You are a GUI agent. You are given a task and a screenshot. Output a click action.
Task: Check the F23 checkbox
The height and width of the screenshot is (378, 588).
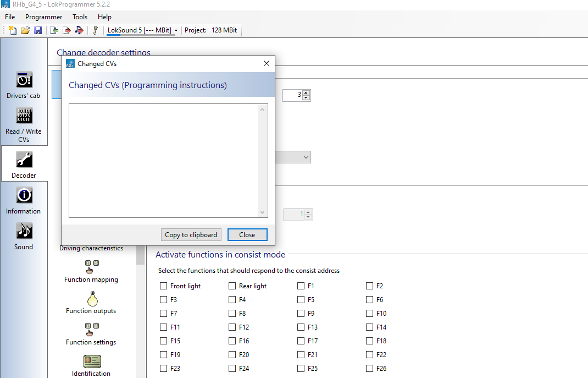coord(164,368)
